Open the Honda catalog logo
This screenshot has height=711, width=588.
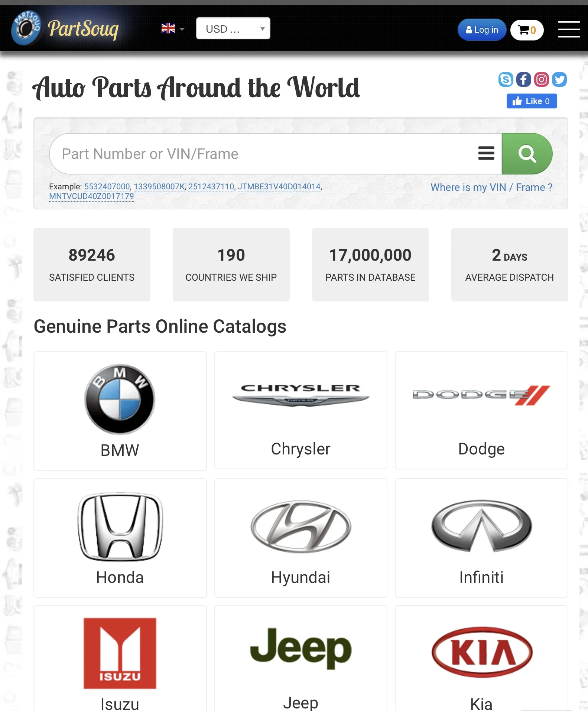point(120,526)
